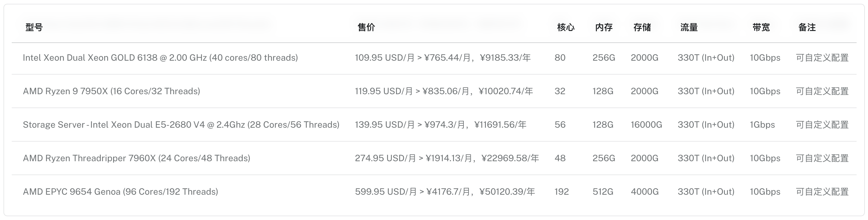Click the 内存 column header
Image resolution: width=868 pixels, height=220 pixels.
604,27
